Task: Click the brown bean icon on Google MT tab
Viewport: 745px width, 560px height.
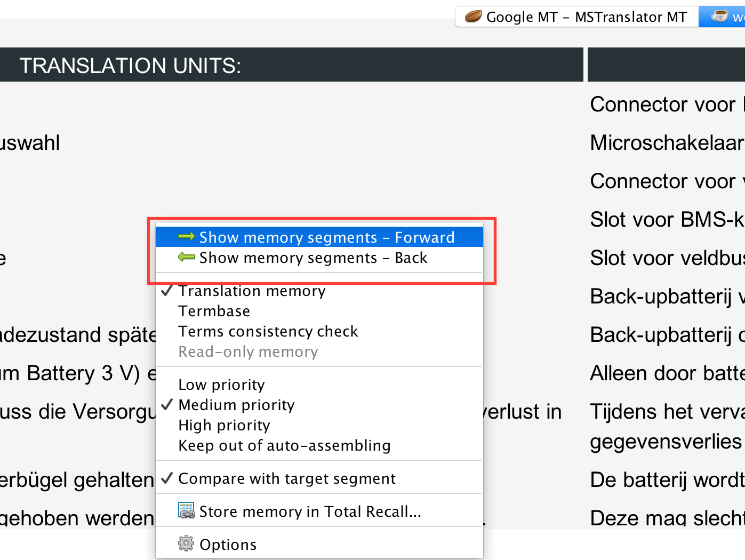Action: point(473,17)
